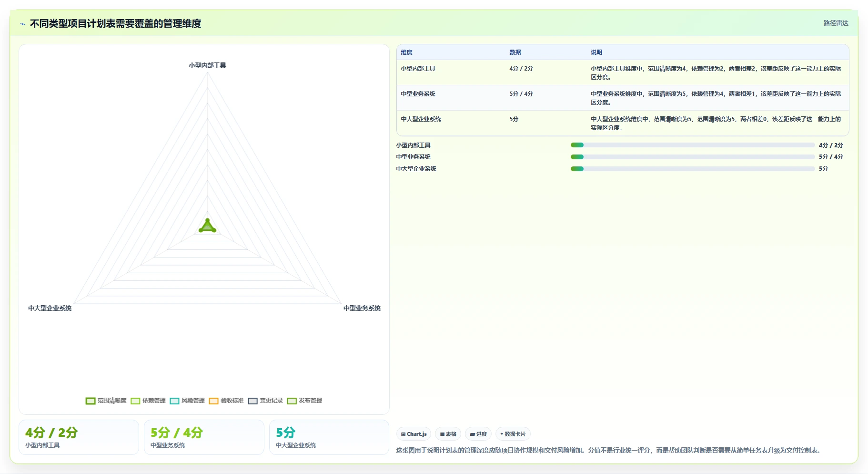
Task: Toggle 依赖管理 legend item
Action: click(x=148, y=401)
